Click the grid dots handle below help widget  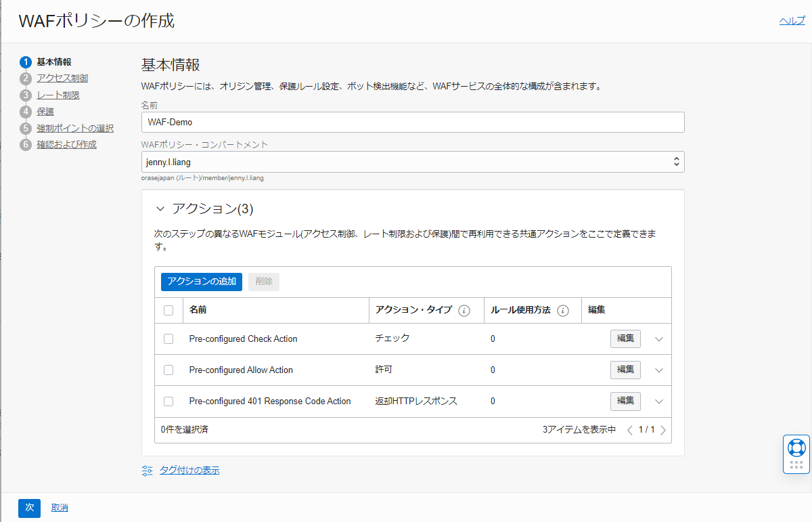click(x=796, y=465)
